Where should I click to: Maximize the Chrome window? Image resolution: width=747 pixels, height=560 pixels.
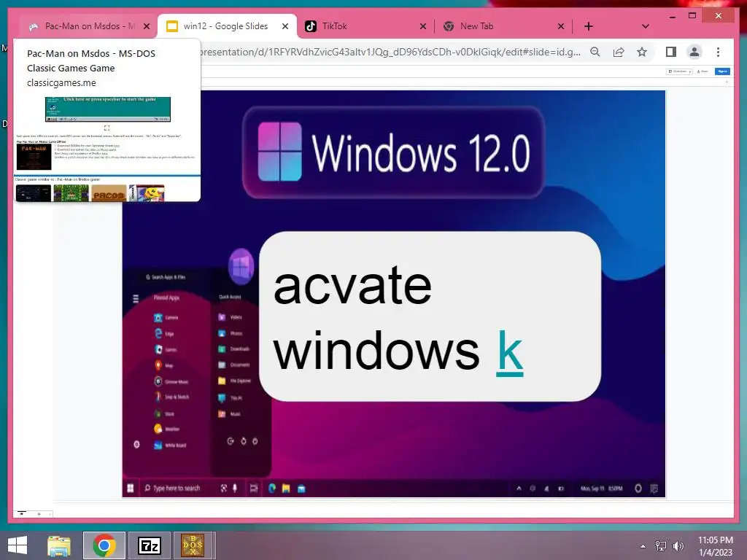tap(692, 16)
